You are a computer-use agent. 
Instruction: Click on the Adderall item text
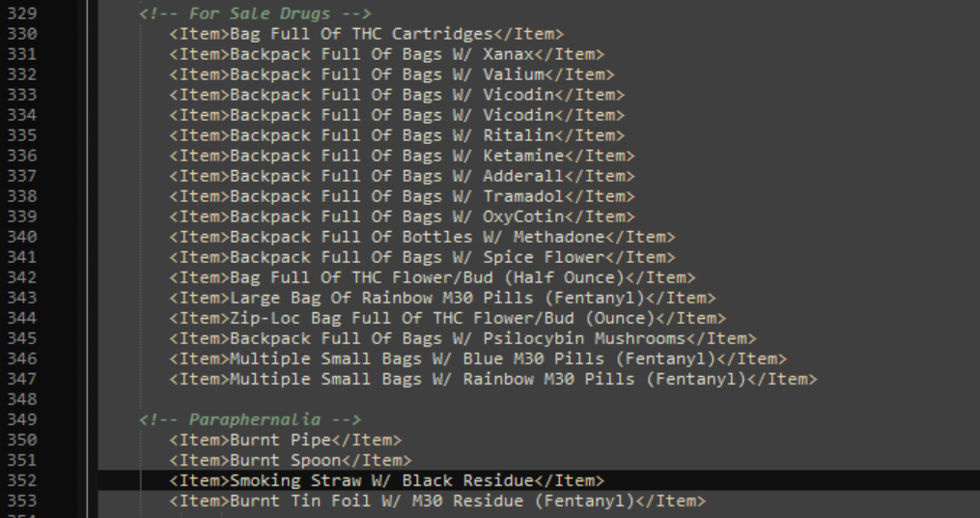401,176
